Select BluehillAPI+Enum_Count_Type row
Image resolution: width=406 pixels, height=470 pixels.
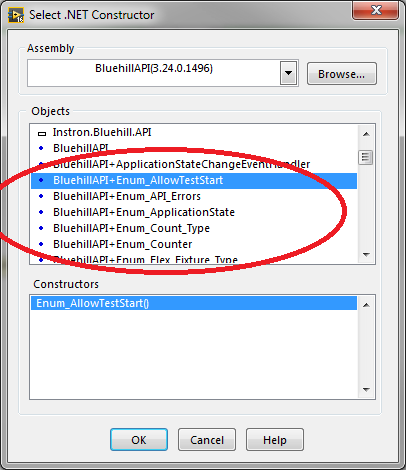click(x=194, y=228)
